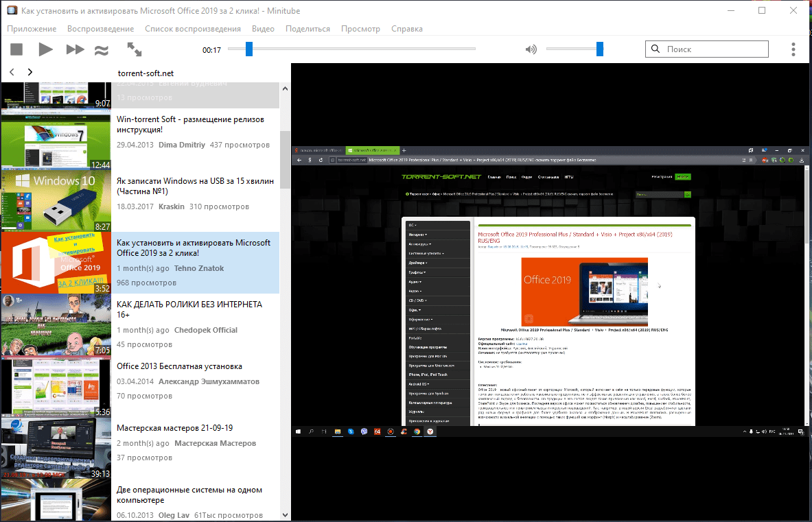
Task: Click the video seek slider handle
Action: (x=249, y=49)
